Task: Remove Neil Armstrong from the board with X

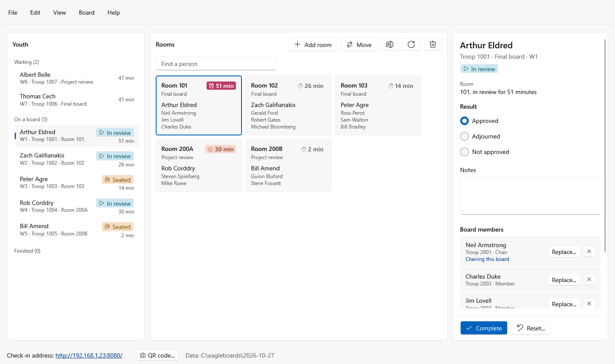Action: pyautogui.click(x=589, y=251)
